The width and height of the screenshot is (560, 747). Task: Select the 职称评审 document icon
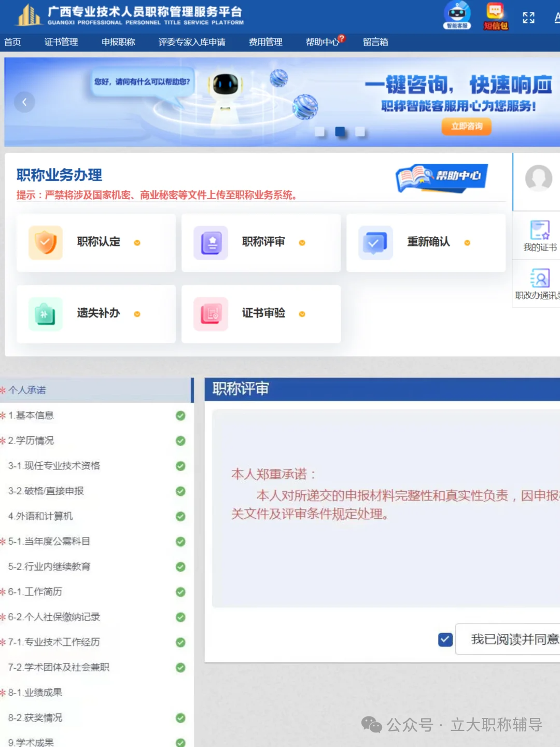pyautogui.click(x=211, y=242)
